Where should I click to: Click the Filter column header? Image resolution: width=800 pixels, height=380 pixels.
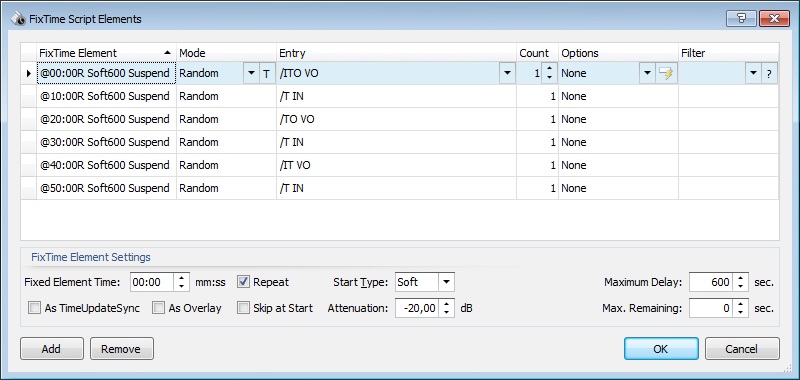[728, 53]
